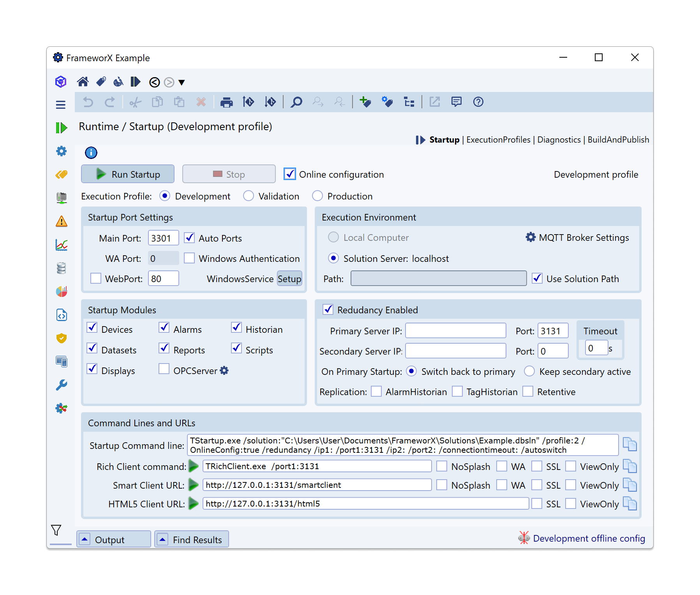Open OPCServer settings gear icon
The width and height of the screenshot is (700, 595).
[x=224, y=371]
